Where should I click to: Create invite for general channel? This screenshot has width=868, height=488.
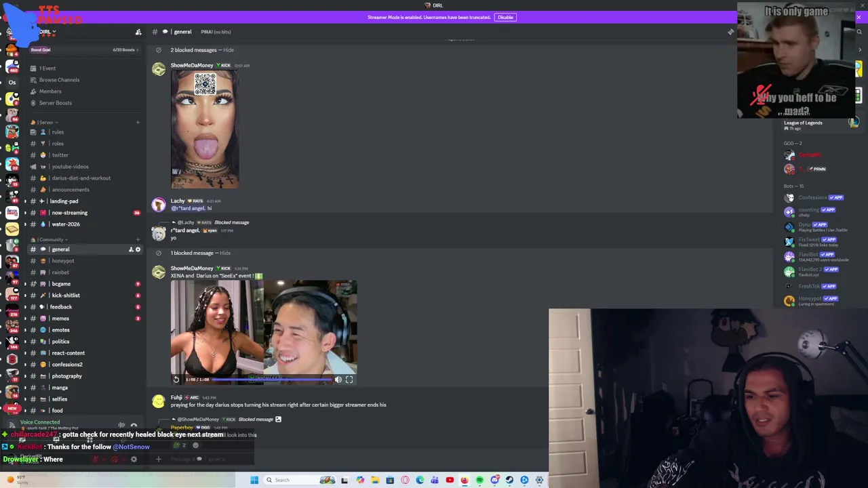[x=131, y=249]
